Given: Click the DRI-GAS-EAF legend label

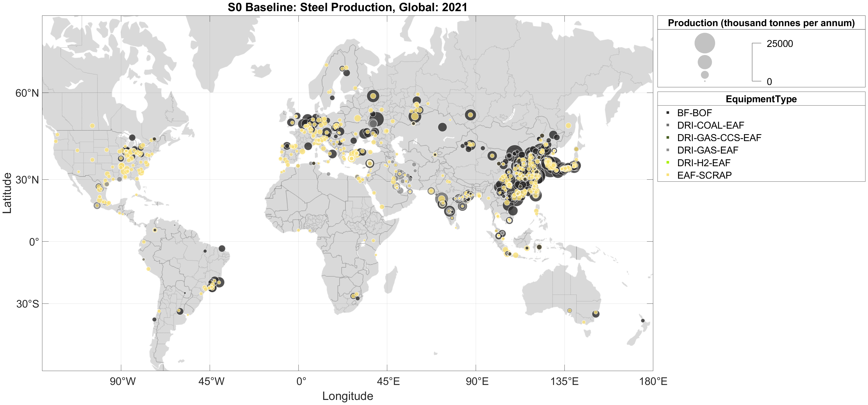Looking at the screenshot, I should 707,150.
